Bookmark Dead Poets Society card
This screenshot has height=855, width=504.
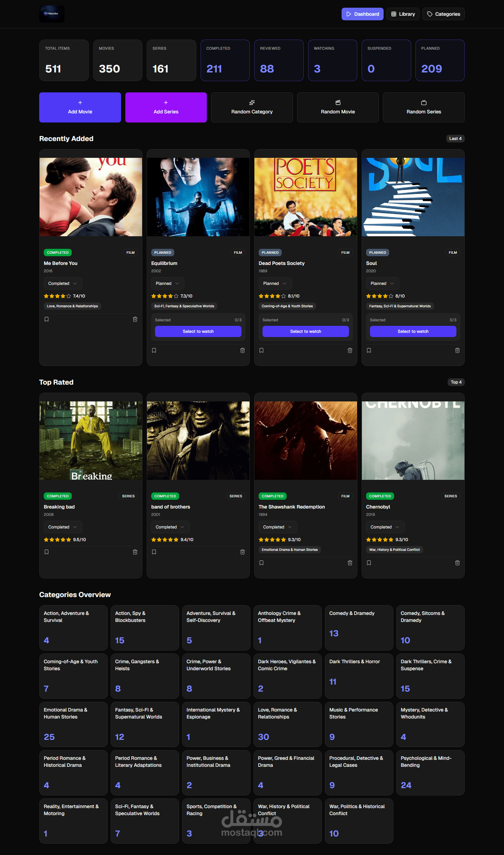261,350
